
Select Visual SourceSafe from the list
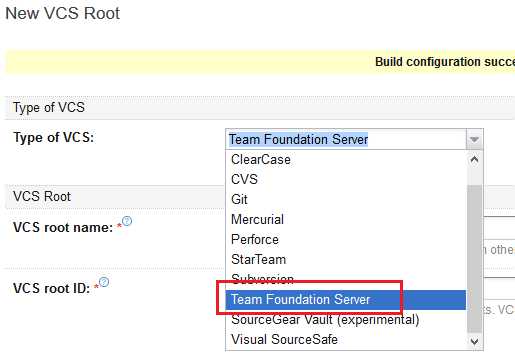pyautogui.click(x=346, y=339)
